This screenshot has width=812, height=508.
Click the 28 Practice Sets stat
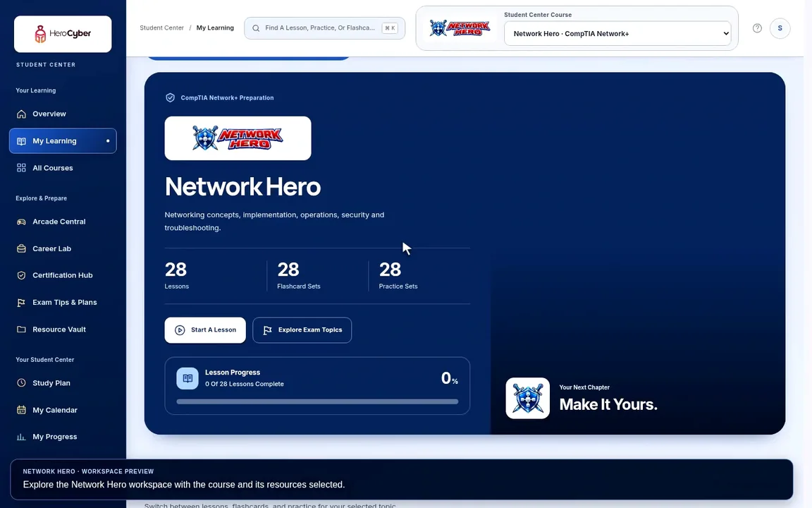click(398, 275)
